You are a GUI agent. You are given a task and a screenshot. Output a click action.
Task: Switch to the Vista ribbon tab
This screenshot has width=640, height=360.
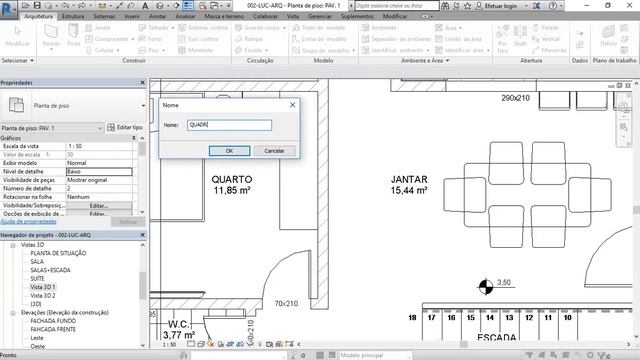coord(293,16)
